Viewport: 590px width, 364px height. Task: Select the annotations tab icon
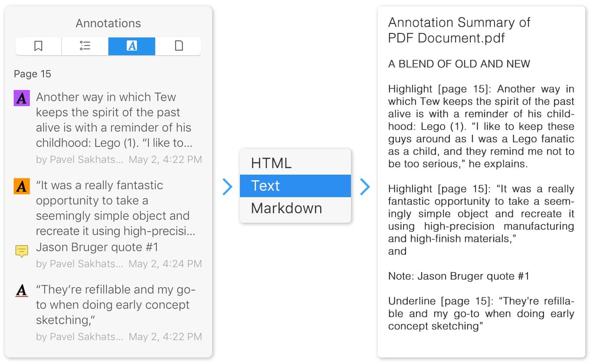point(131,46)
